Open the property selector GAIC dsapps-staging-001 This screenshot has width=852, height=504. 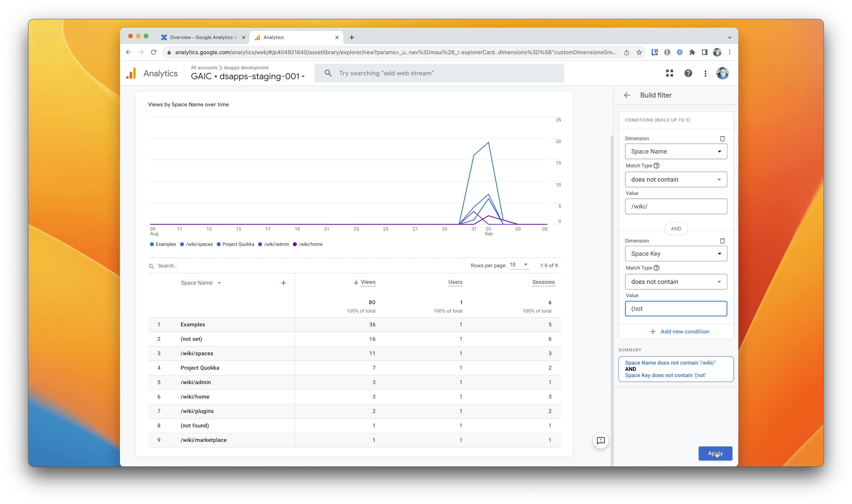point(247,76)
